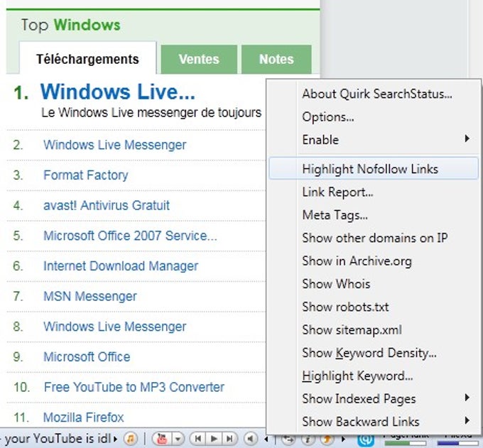Screen dimensions: 483x448
Task: Click the orange music note icon
Action: [130, 439]
